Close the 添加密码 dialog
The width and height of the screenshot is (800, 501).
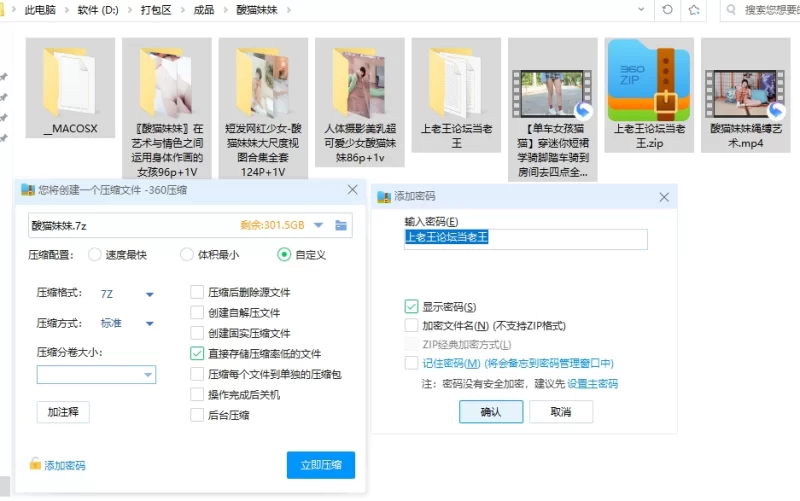(664, 197)
